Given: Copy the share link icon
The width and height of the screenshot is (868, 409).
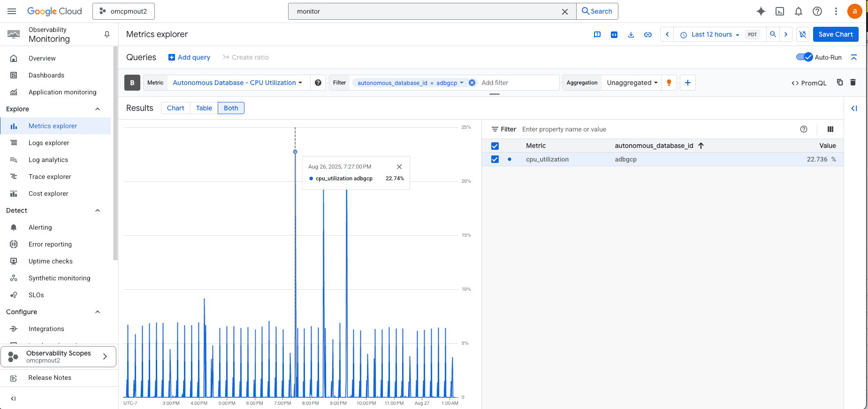Looking at the screenshot, I should 648,34.
